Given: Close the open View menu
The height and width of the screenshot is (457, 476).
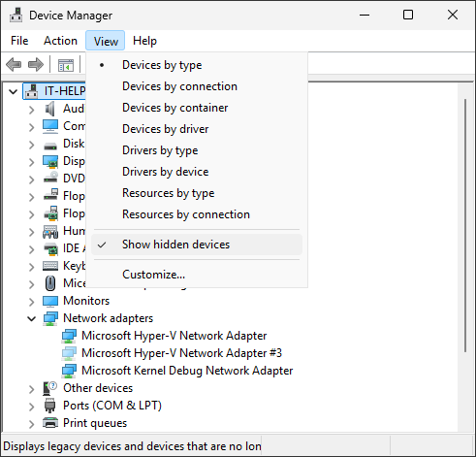Looking at the screenshot, I should pyautogui.click(x=106, y=41).
